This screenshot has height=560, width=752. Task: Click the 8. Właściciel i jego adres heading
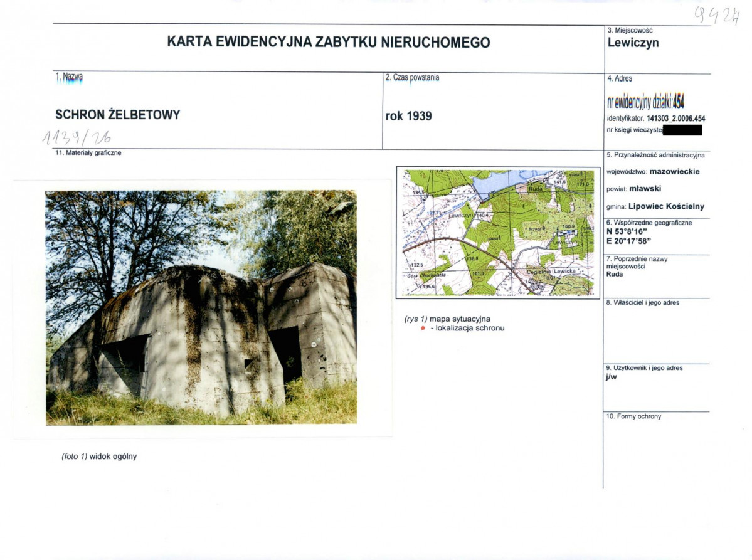click(642, 302)
